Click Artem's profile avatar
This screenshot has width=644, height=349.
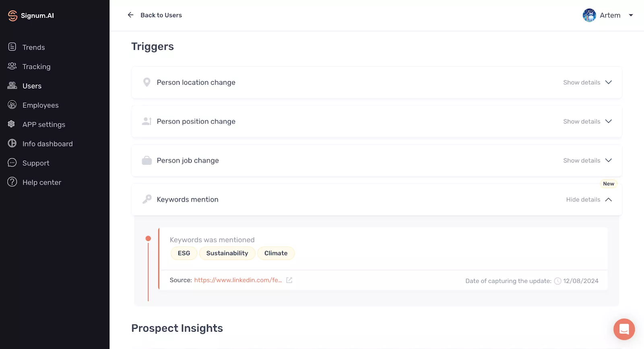(589, 15)
